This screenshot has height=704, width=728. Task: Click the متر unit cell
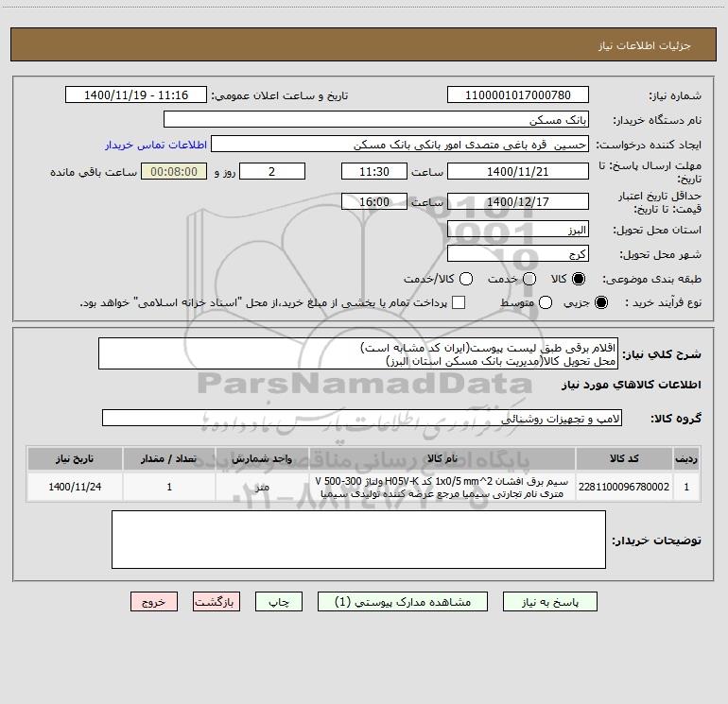pos(262,487)
